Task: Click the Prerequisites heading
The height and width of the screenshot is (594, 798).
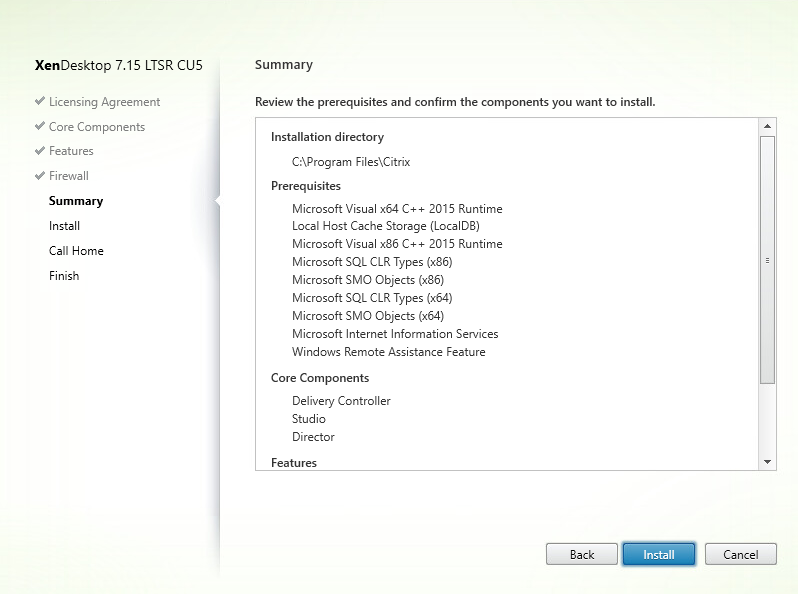Action: coord(306,186)
